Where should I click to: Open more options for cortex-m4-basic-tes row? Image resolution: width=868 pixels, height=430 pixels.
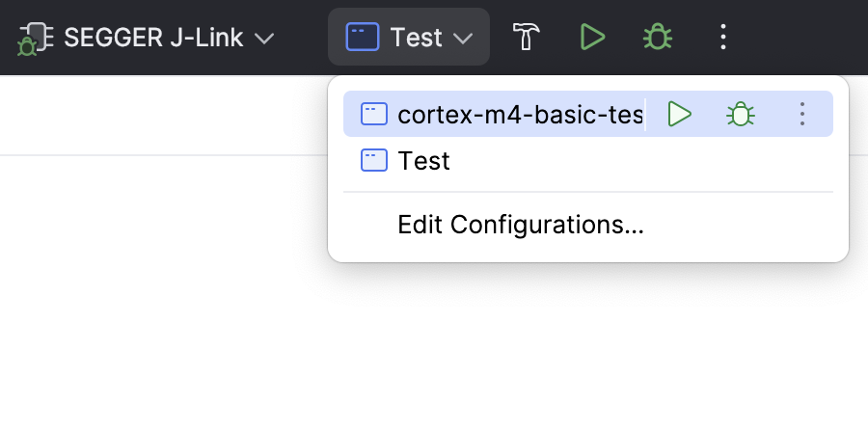click(802, 114)
